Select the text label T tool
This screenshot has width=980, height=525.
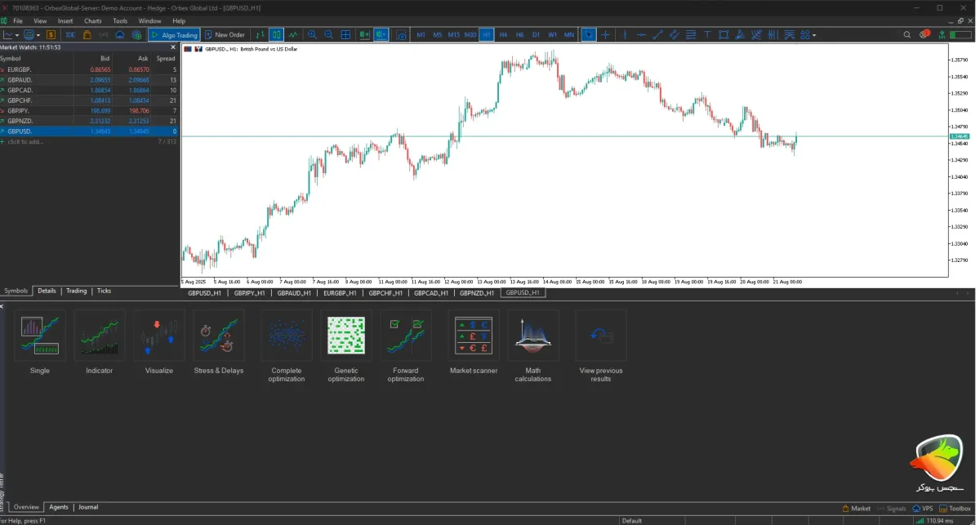(x=707, y=35)
